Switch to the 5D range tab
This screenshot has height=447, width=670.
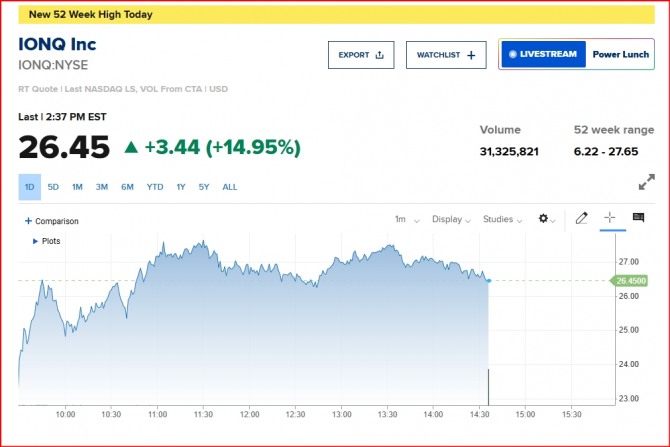tap(53, 187)
